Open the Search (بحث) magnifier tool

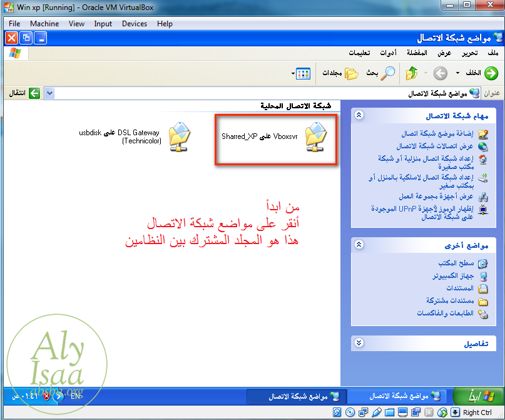click(x=388, y=73)
